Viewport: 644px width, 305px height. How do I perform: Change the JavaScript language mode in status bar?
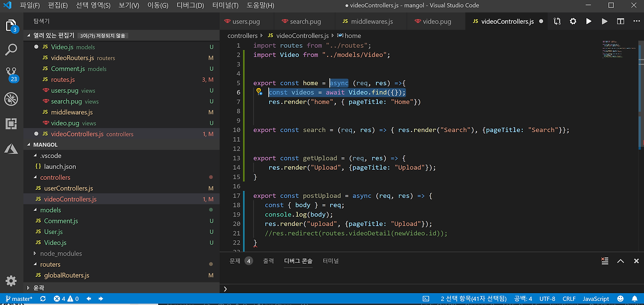point(596,299)
